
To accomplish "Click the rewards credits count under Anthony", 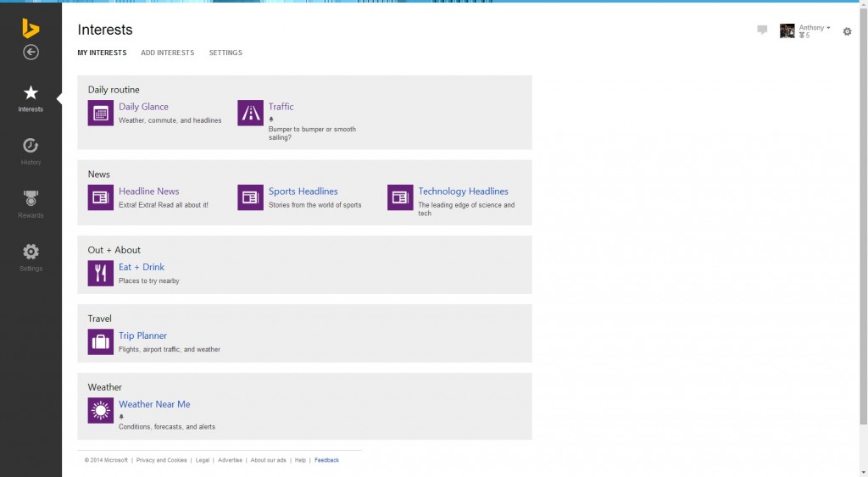I will click(804, 36).
